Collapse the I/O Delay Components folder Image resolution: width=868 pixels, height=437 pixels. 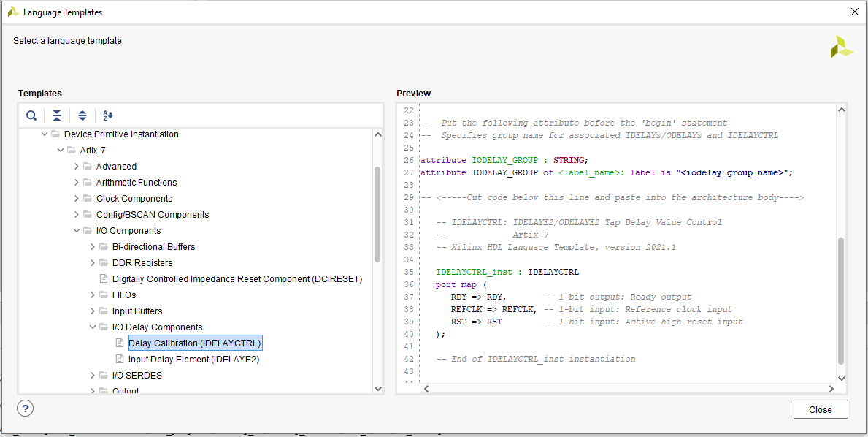[x=93, y=327]
